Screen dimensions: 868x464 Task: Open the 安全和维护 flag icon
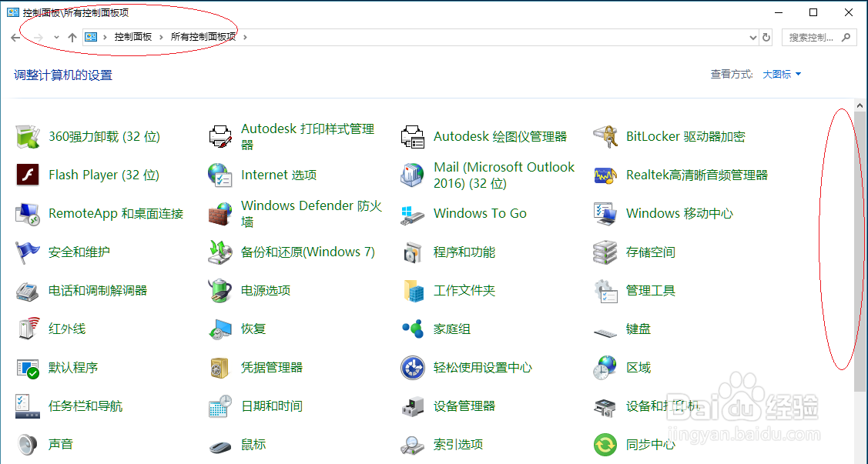click(28, 252)
